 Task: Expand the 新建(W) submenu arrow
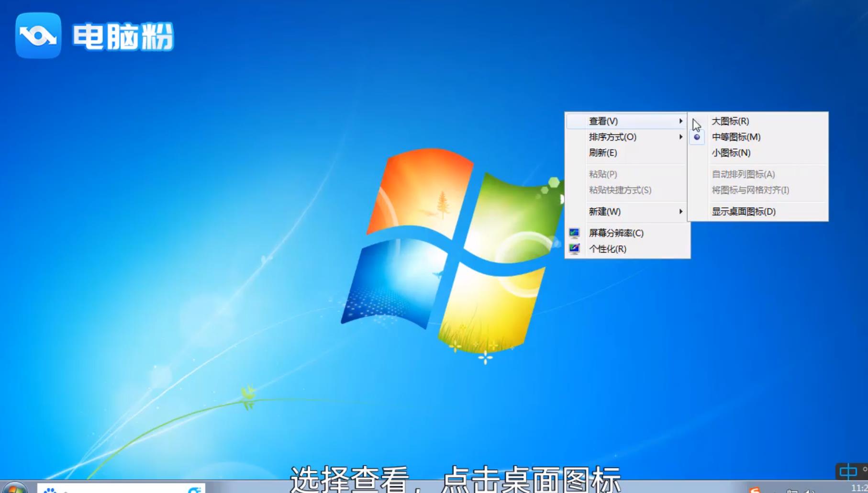(681, 212)
